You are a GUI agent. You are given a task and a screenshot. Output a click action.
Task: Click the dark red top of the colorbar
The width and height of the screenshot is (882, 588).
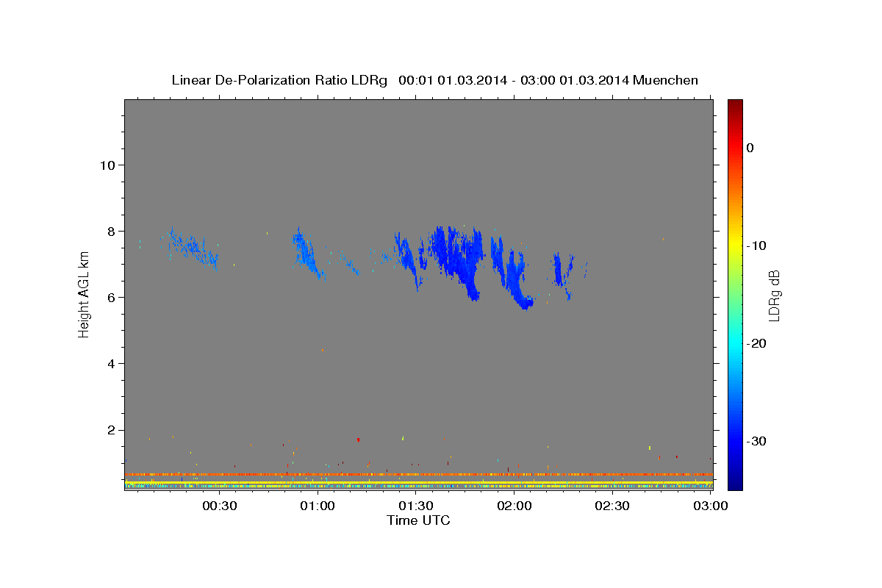735,104
